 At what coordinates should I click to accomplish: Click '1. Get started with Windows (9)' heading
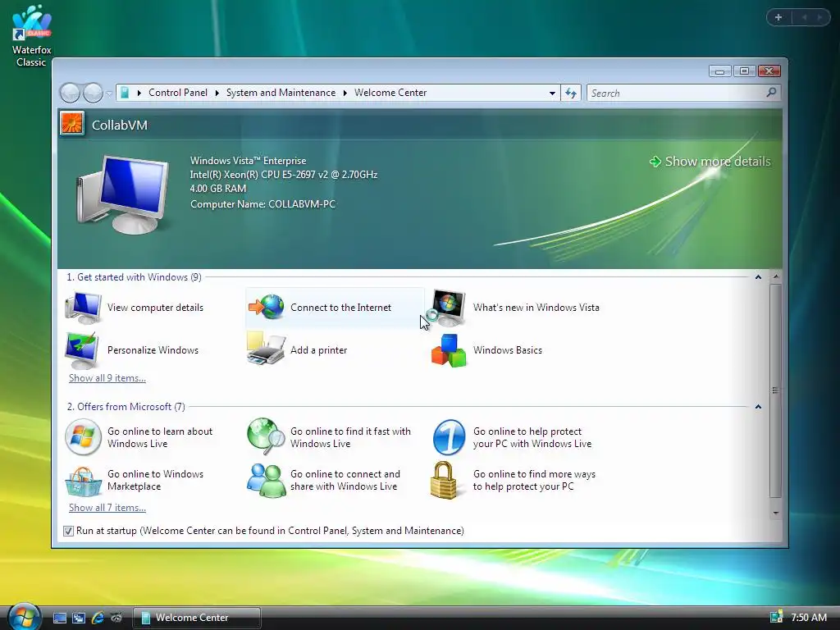click(x=134, y=277)
